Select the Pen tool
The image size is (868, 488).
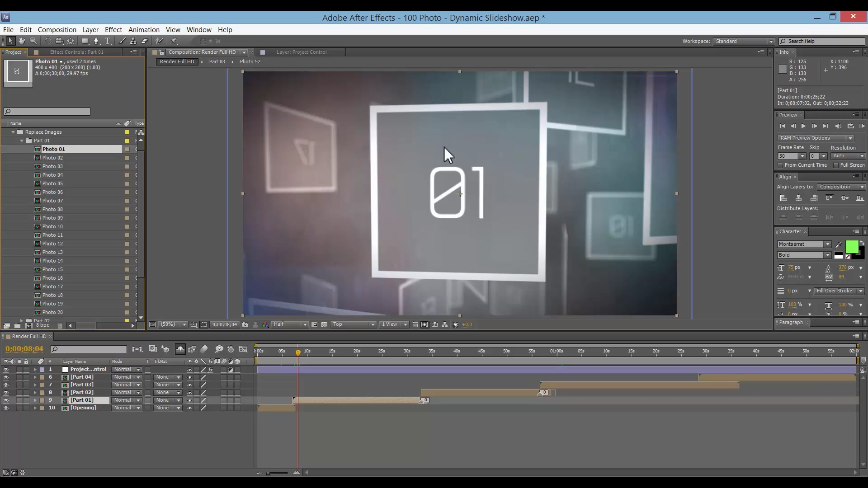point(96,41)
